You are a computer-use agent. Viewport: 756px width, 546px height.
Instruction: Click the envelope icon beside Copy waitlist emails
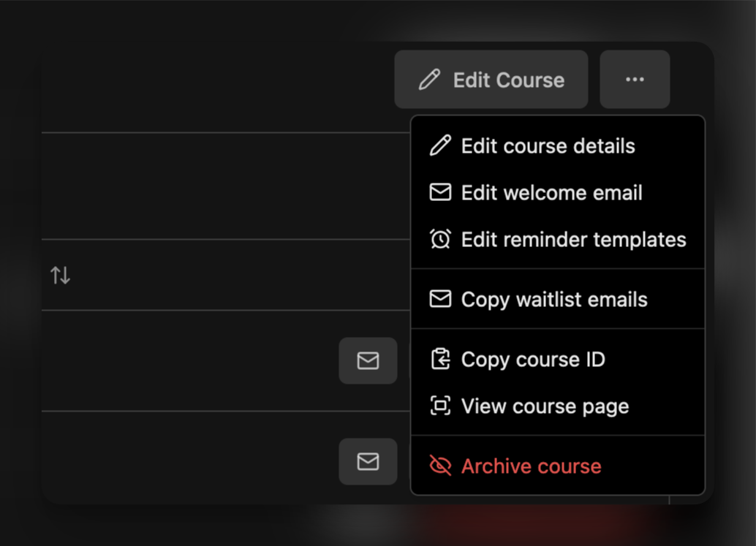click(x=439, y=299)
